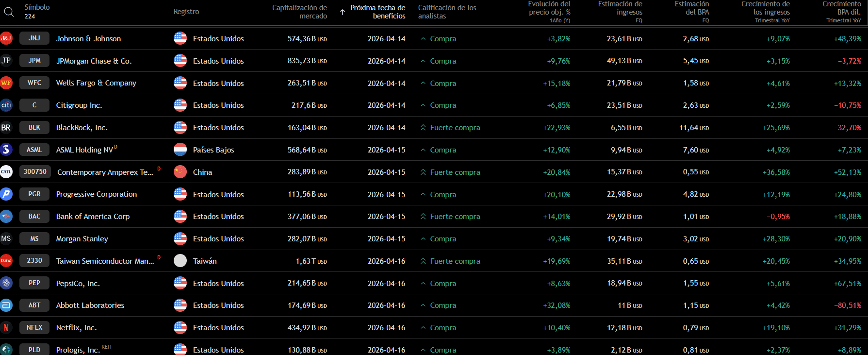The height and width of the screenshot is (355, 868).
Task: Click the Bank of America logo icon
Action: tap(6, 216)
